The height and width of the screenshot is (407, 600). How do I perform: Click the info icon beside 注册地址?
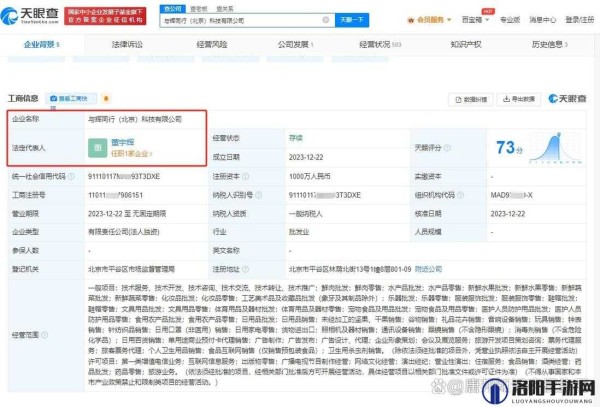245,269
